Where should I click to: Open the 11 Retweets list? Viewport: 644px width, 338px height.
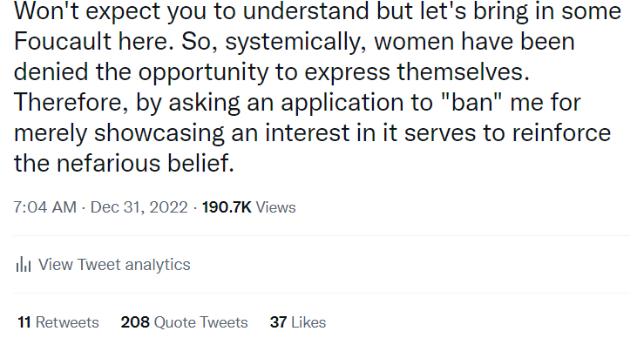58,322
